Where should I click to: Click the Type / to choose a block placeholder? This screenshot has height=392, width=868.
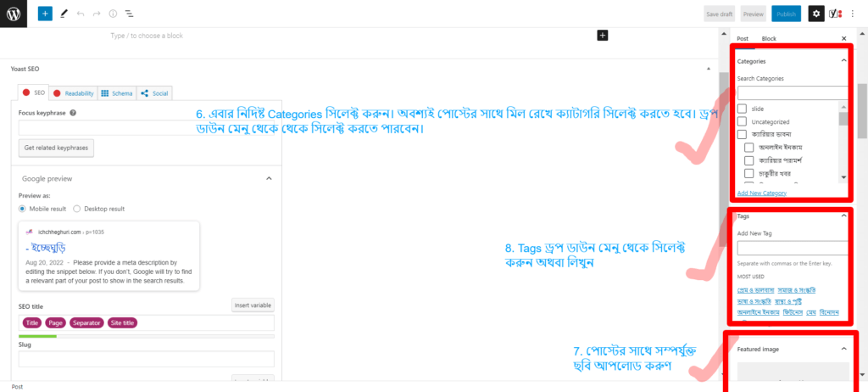coord(147,36)
